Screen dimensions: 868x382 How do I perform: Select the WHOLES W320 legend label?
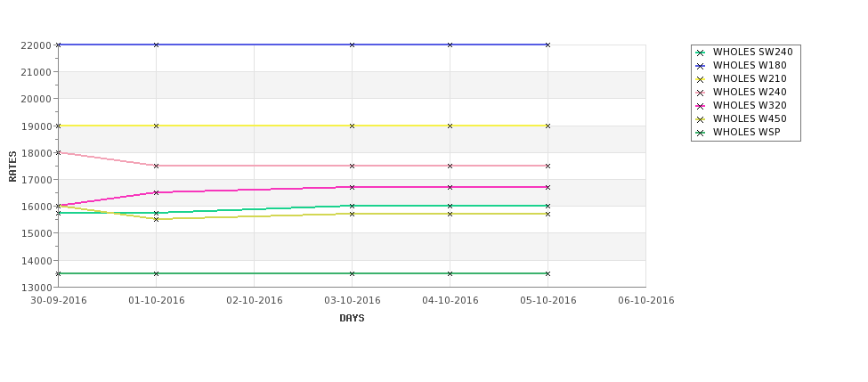click(x=750, y=105)
